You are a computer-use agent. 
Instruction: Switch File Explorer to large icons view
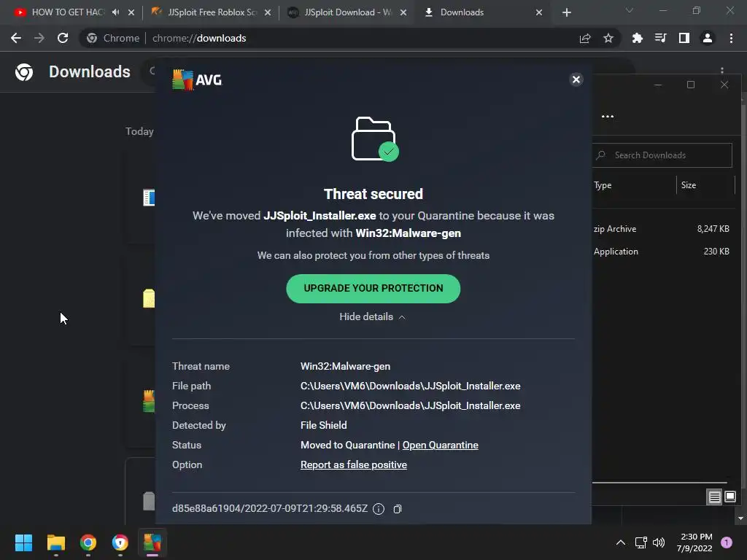click(729, 497)
